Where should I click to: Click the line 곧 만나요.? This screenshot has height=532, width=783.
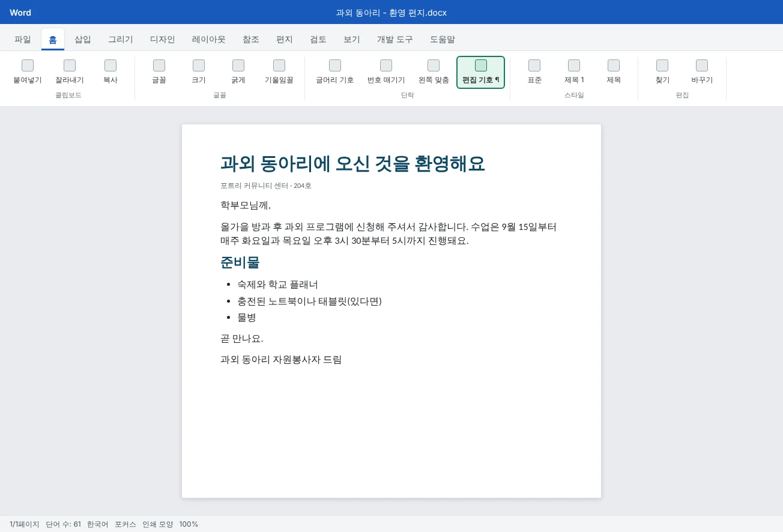pyautogui.click(x=242, y=339)
